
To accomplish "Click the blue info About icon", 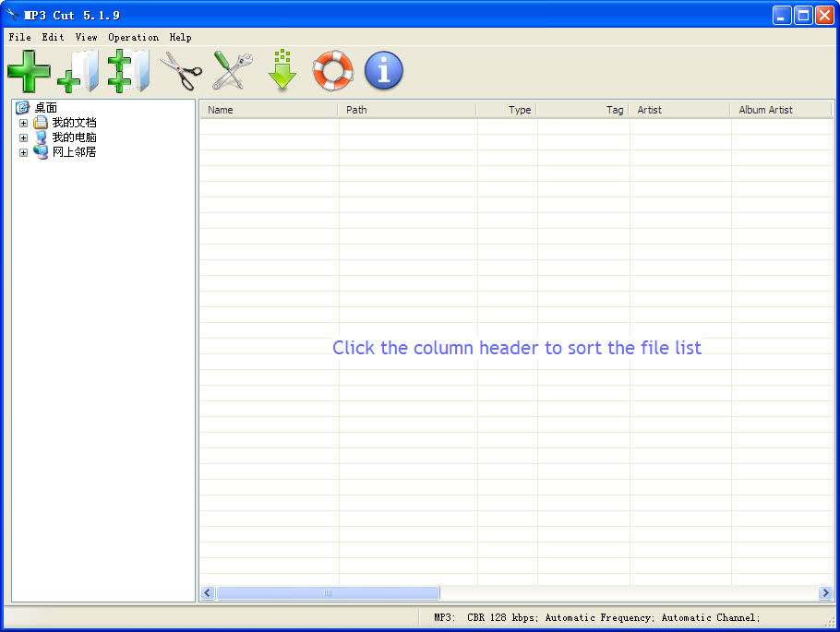I will click(x=384, y=70).
